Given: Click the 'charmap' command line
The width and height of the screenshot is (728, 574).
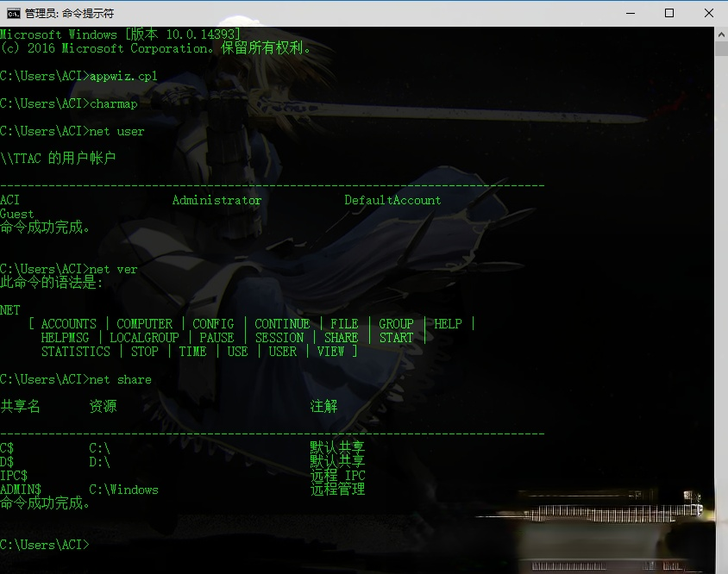Looking at the screenshot, I should [69, 103].
